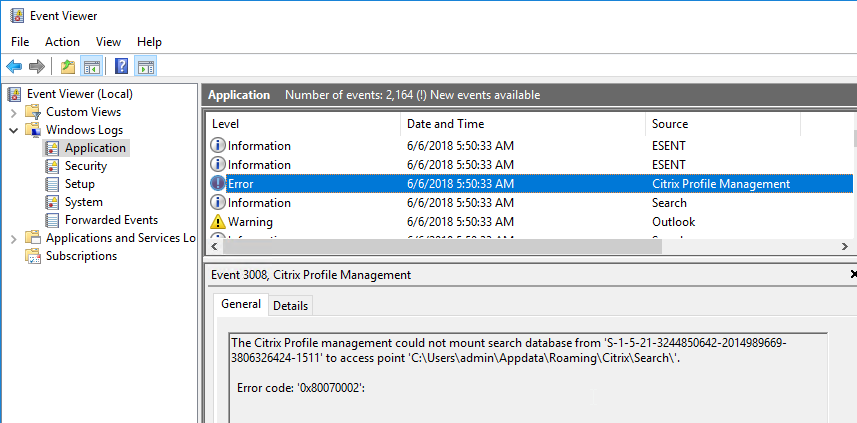
Task: Open the Help menu
Action: coord(149,42)
